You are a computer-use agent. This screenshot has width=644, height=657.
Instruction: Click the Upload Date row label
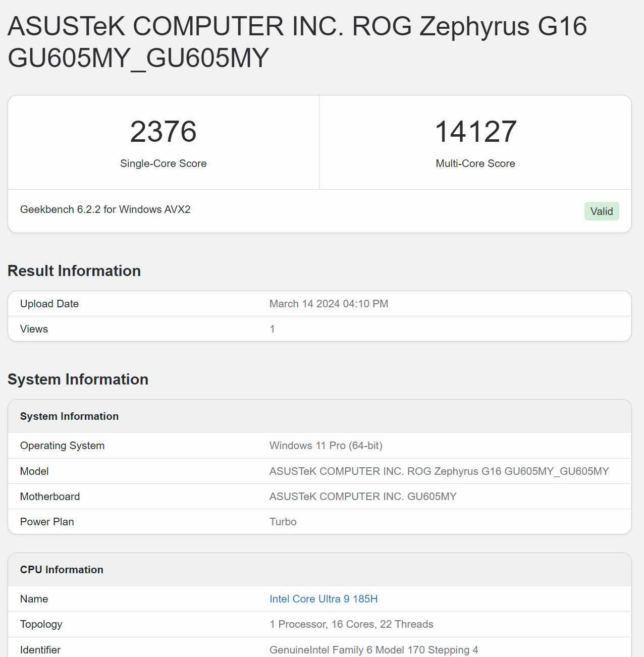point(49,304)
